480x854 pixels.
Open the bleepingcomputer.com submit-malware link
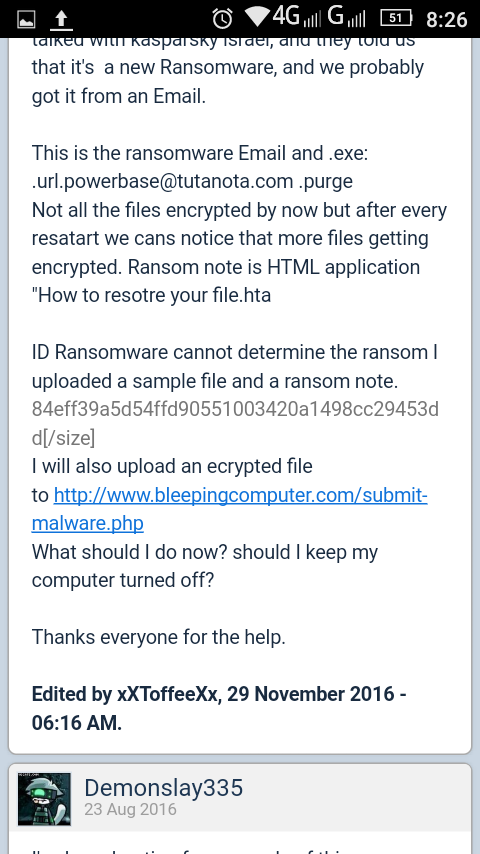pyautogui.click(x=240, y=496)
